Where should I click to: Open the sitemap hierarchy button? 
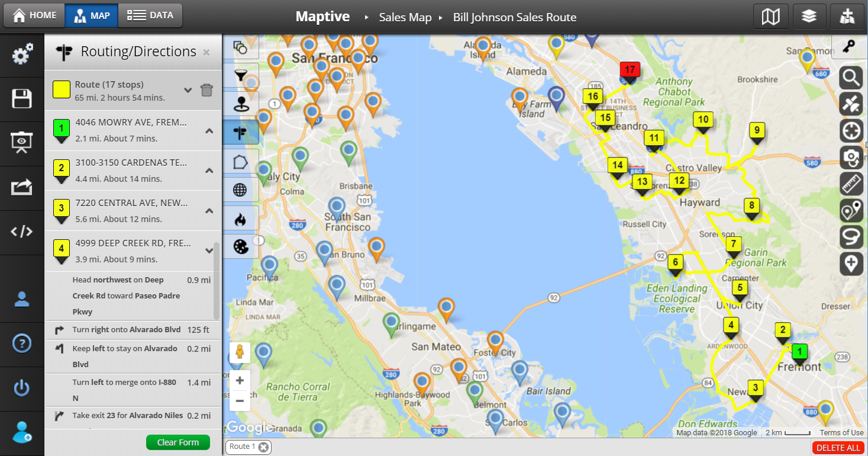pos(847,16)
